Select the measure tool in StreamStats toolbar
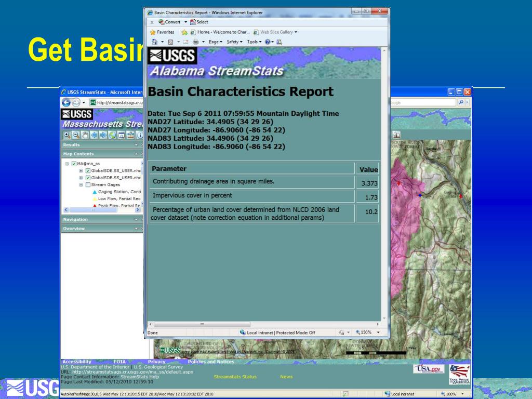The width and height of the screenshot is (532, 399). pos(130,135)
